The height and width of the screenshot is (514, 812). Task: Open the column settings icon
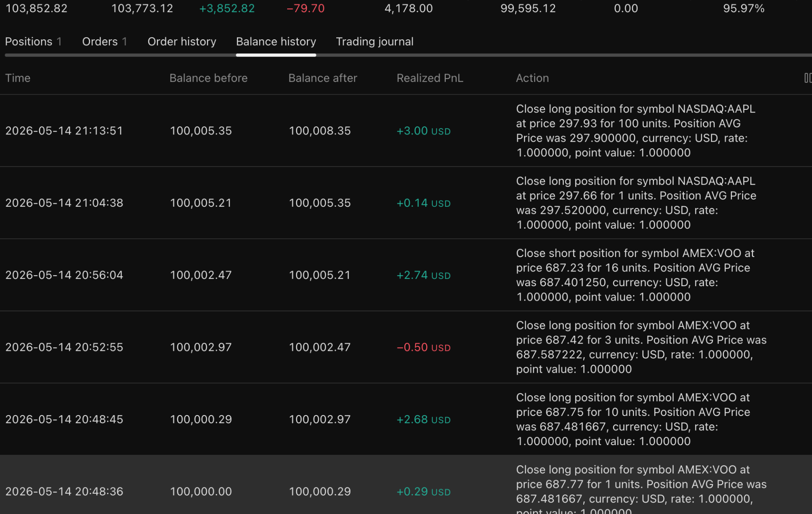click(808, 78)
